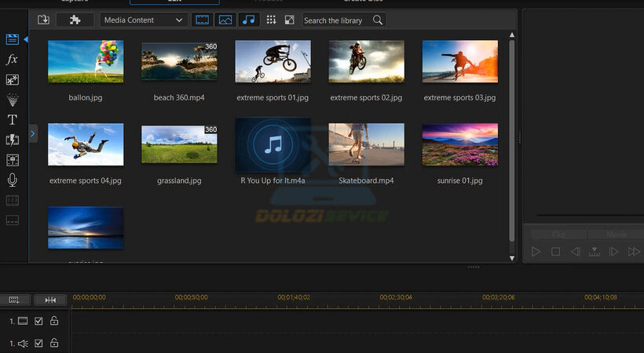Click the Import Media icon
The image size is (644, 353).
(43, 20)
